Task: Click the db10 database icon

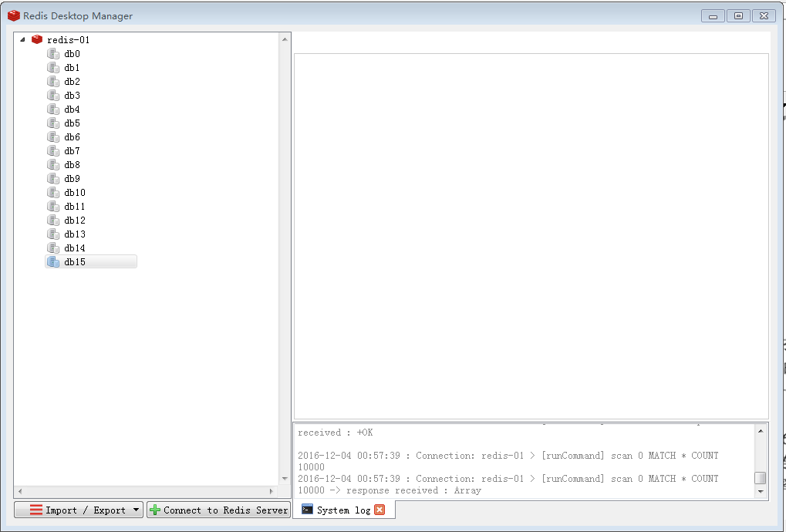Action: click(53, 192)
